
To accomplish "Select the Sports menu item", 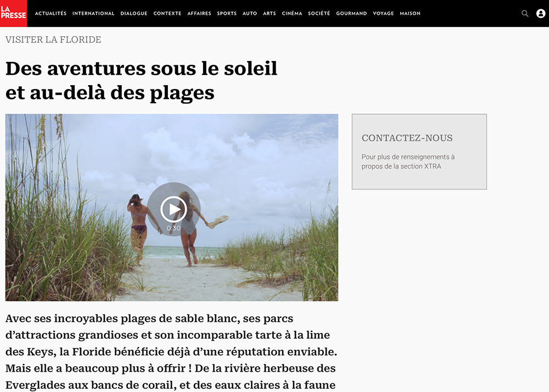I will tap(227, 13).
